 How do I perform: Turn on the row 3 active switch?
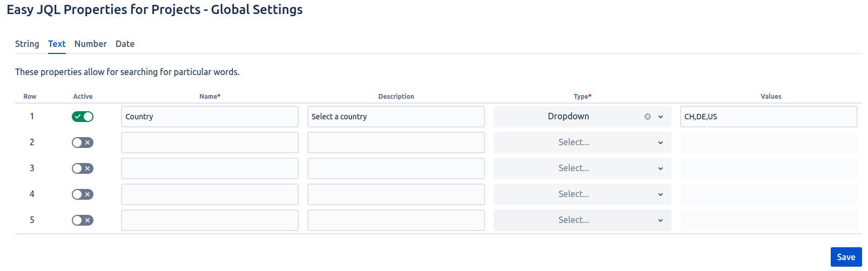pos(83,168)
